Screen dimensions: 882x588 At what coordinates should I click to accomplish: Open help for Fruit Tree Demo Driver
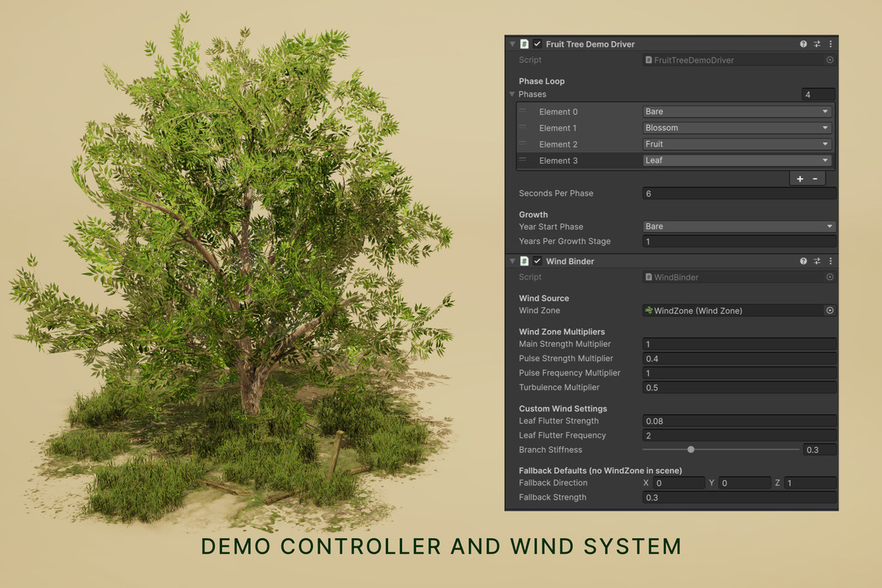[x=803, y=44]
